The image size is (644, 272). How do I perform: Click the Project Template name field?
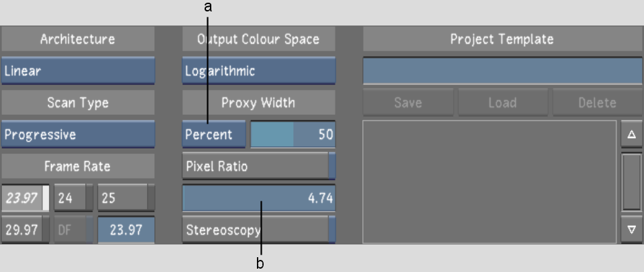[x=502, y=71]
